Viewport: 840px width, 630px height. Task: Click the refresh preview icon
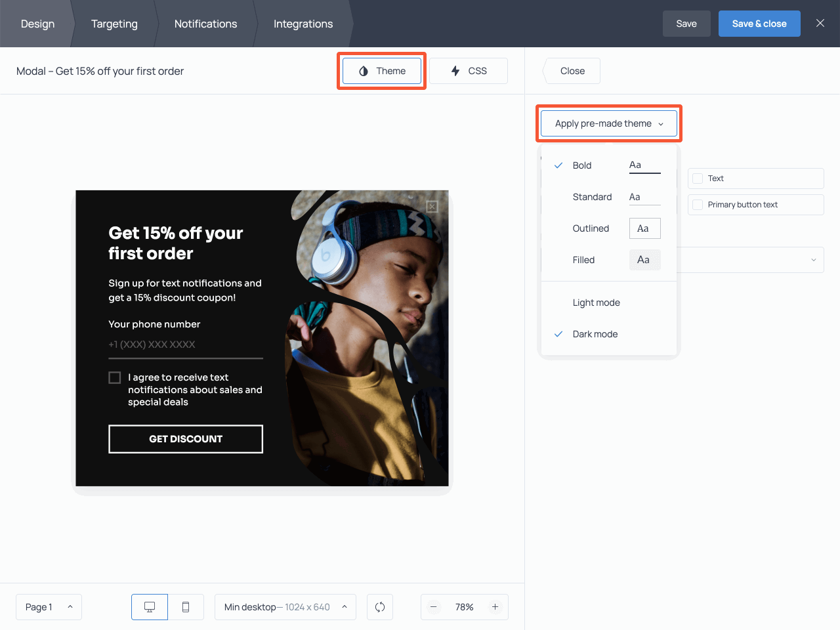coord(380,607)
